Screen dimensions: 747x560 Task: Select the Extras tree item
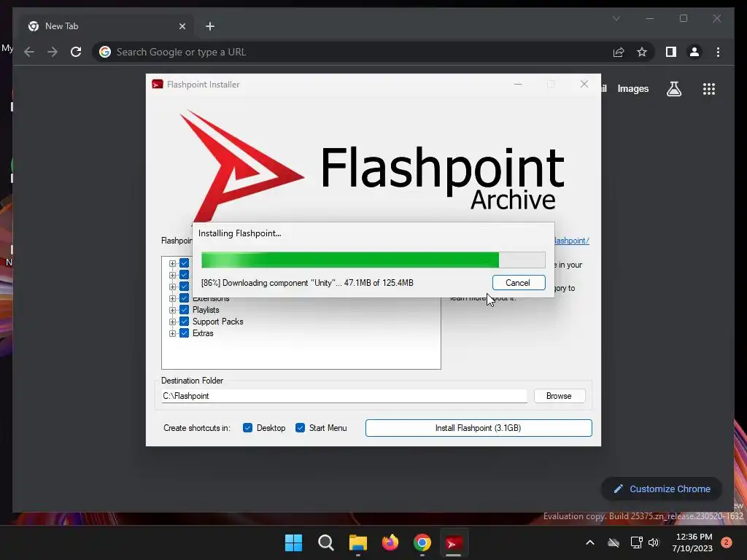(203, 333)
